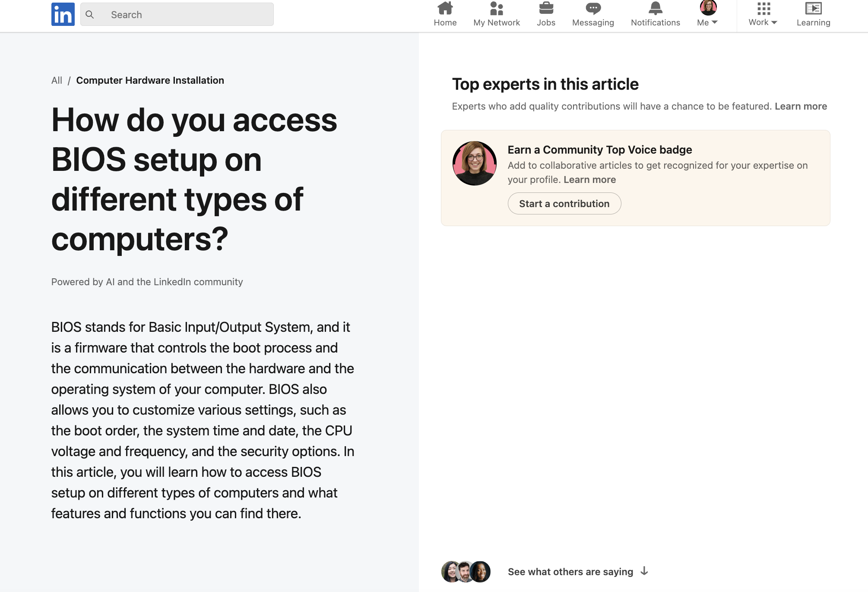Open the Learning video icon
The width and height of the screenshot is (868, 592).
coord(813,9)
